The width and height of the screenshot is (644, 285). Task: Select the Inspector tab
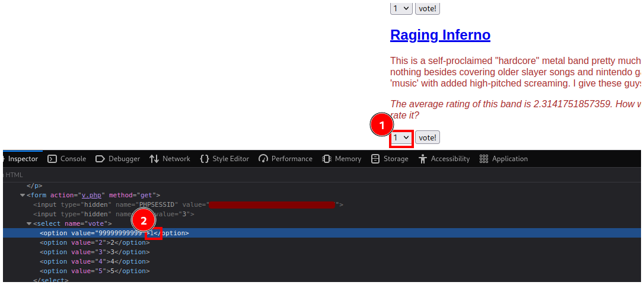pos(23,159)
